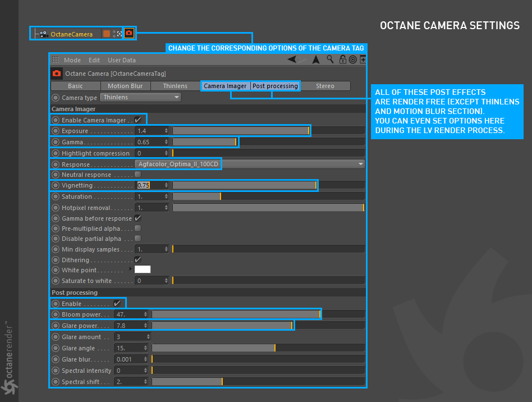Open the Mode menu
The height and width of the screenshot is (402, 532).
point(72,60)
